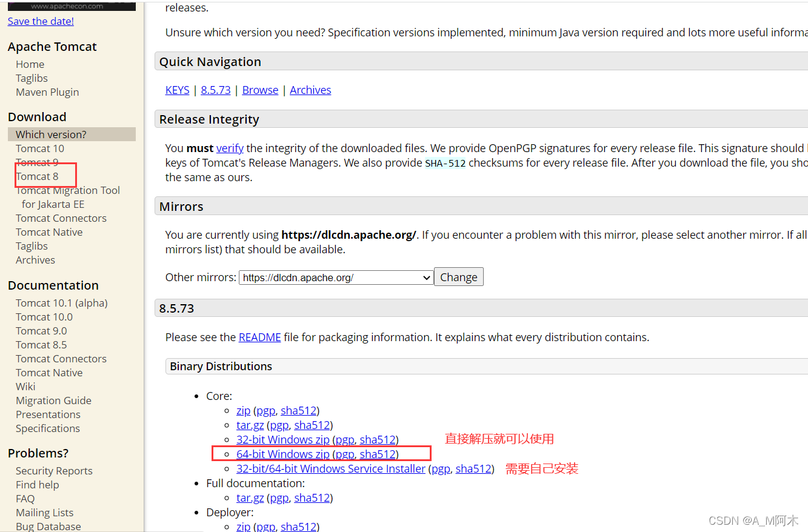Click Browse in Quick Navigation
Screen dimensions: 808x532
coord(260,90)
